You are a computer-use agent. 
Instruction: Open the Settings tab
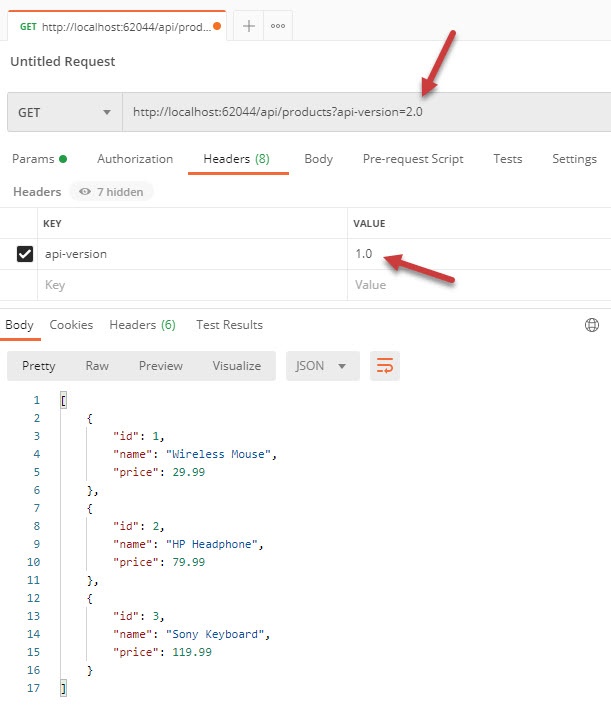(574, 159)
